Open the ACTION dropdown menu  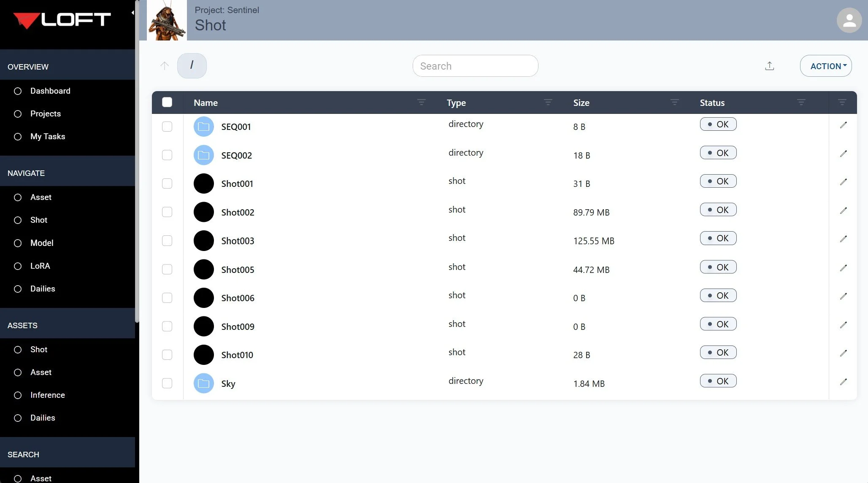(825, 66)
